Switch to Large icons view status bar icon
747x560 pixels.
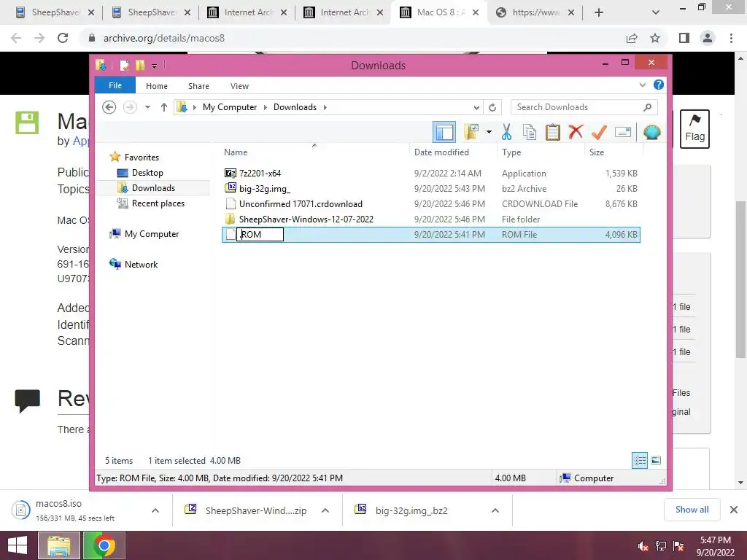coord(656,461)
